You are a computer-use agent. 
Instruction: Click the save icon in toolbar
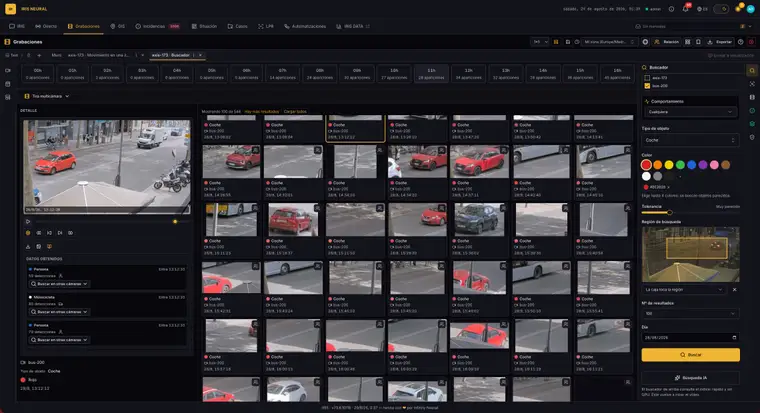(568, 42)
